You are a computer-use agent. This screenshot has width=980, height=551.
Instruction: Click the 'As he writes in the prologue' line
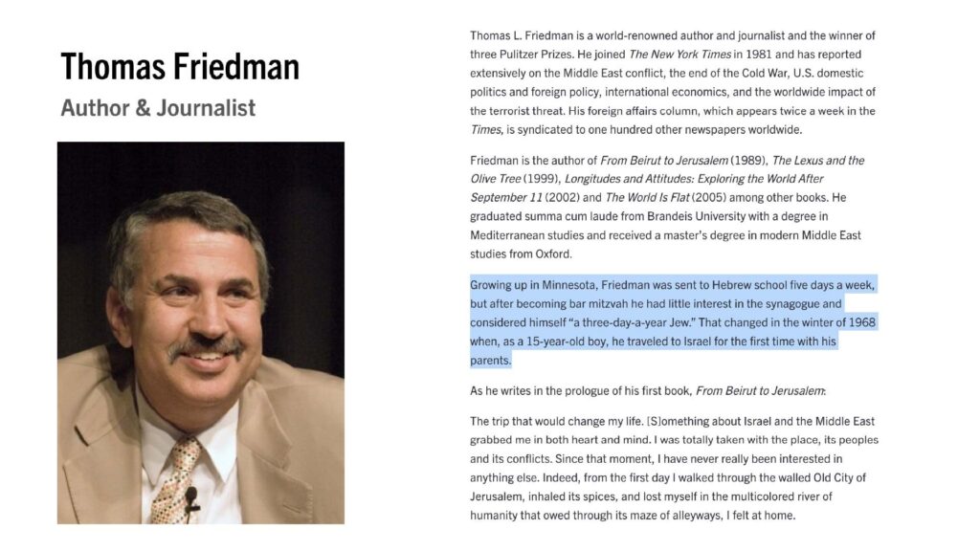[x=648, y=391]
